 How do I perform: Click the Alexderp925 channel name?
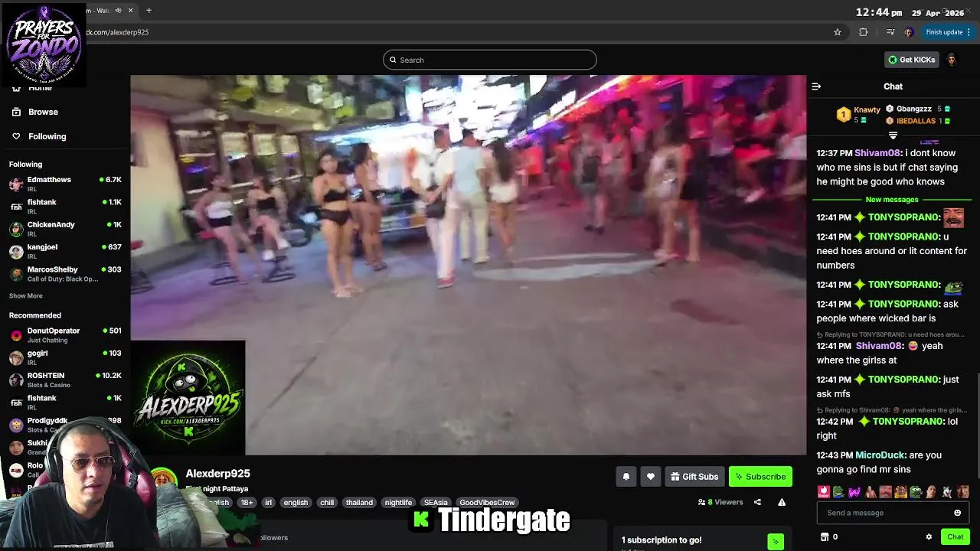pos(217,474)
